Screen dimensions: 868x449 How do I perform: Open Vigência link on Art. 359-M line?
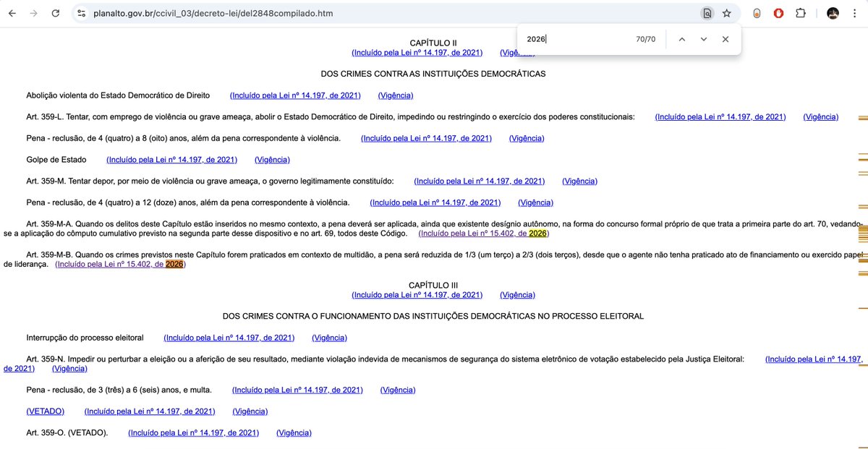[579, 181]
